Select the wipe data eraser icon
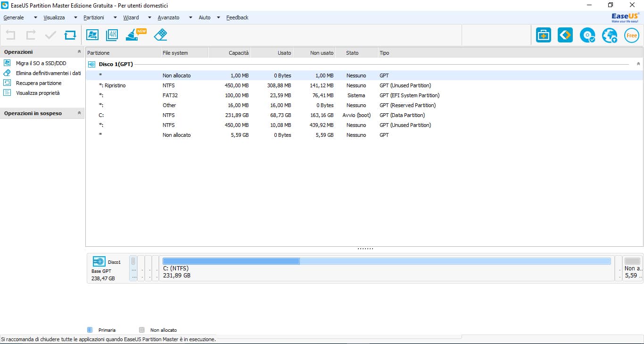The image size is (644, 344). (160, 34)
